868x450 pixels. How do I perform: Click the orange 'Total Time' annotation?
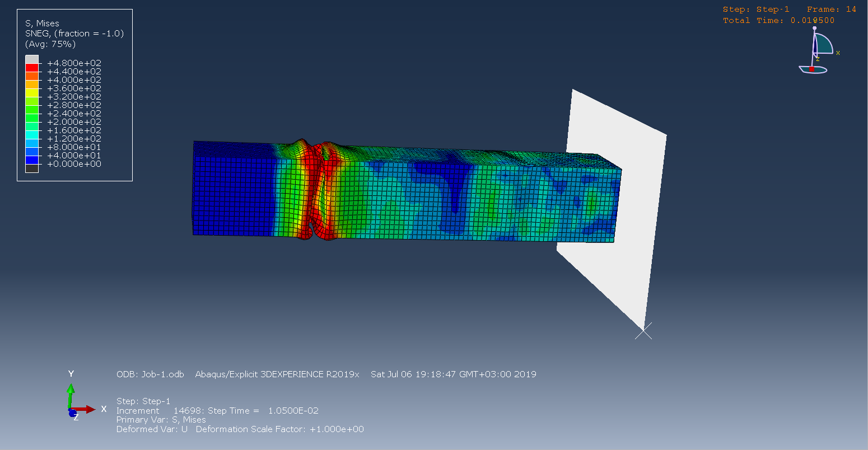778,21
